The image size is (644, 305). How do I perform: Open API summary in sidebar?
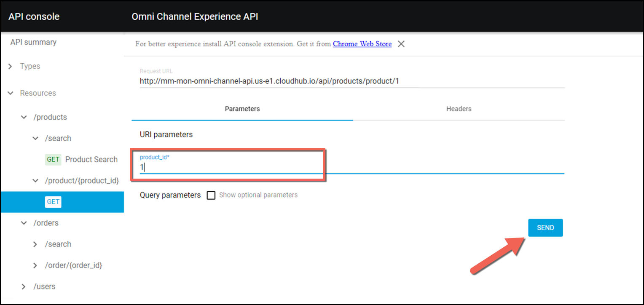coord(33,42)
